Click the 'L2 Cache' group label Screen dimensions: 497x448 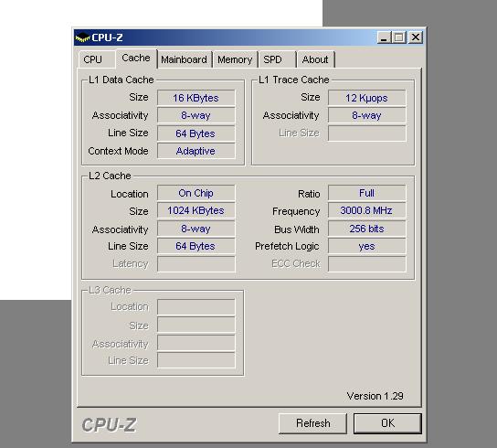(x=110, y=176)
